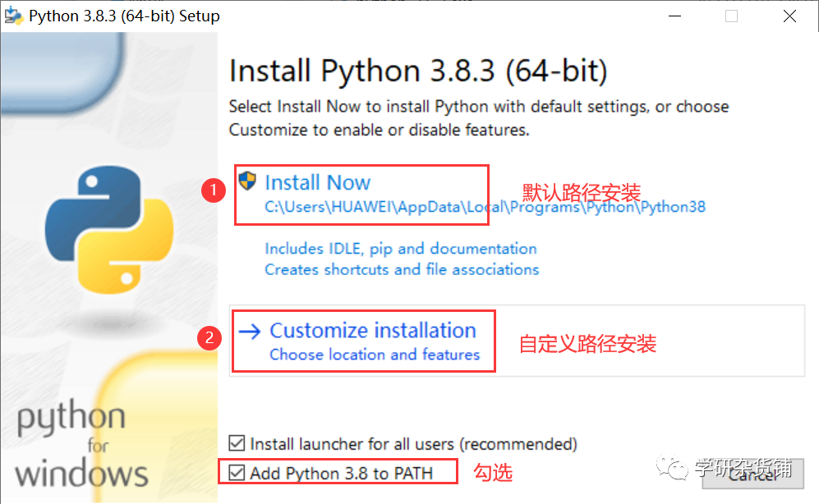Click the red badge numbered 1
The height and width of the screenshot is (504, 819).
214,190
